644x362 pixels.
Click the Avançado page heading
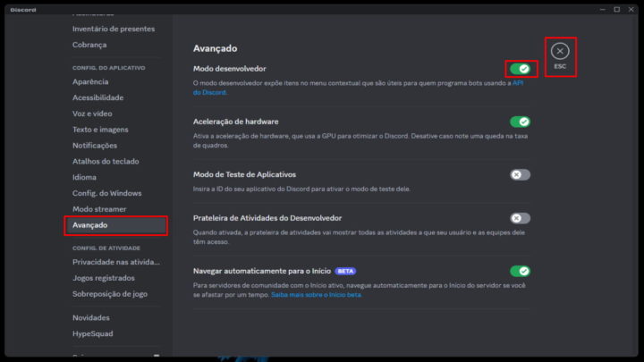(x=216, y=48)
